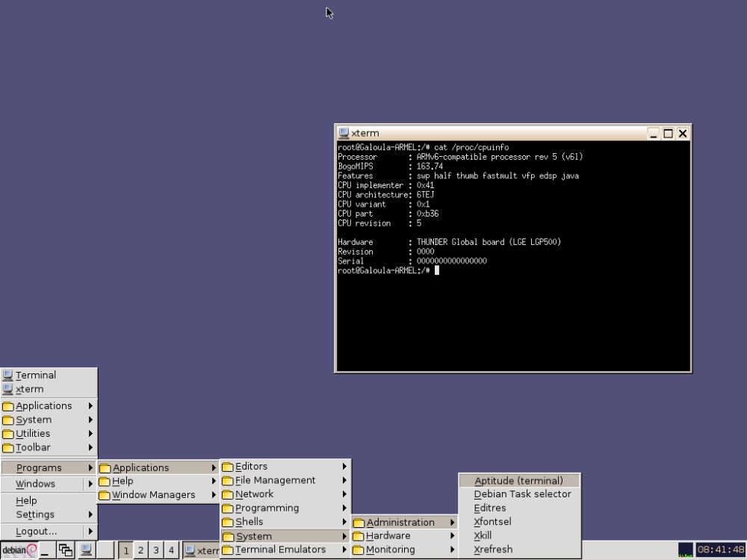Launch Xfontsel from Administration menu

tap(519, 521)
